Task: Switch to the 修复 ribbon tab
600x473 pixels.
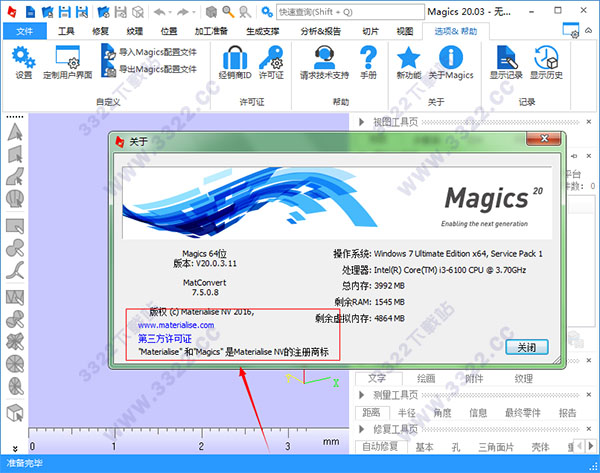Action: 100,31
